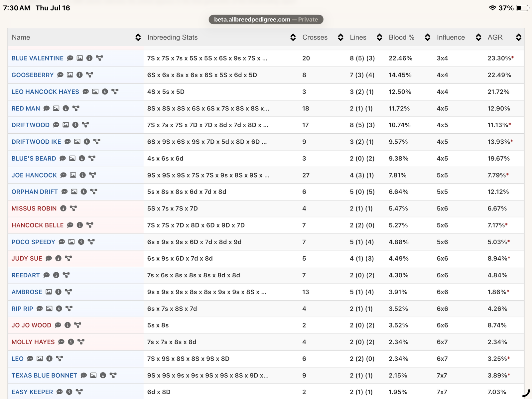Open the JOE HANCOCK link
The image size is (532, 399).
click(34, 175)
